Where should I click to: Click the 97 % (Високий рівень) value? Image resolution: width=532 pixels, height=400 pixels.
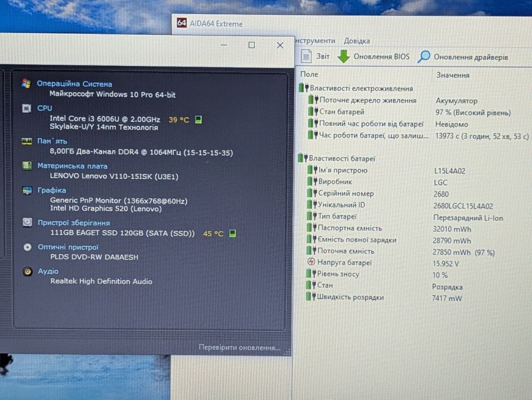[473, 112]
